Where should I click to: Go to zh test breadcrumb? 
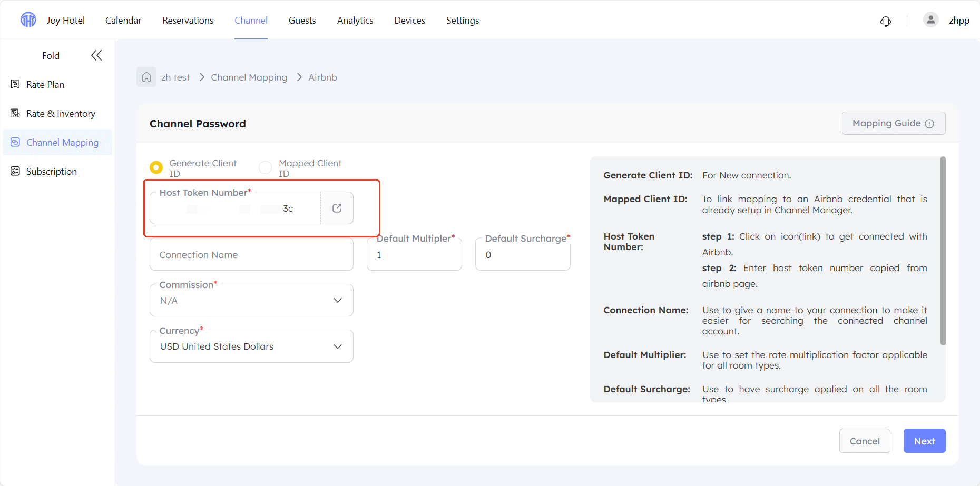coord(175,77)
